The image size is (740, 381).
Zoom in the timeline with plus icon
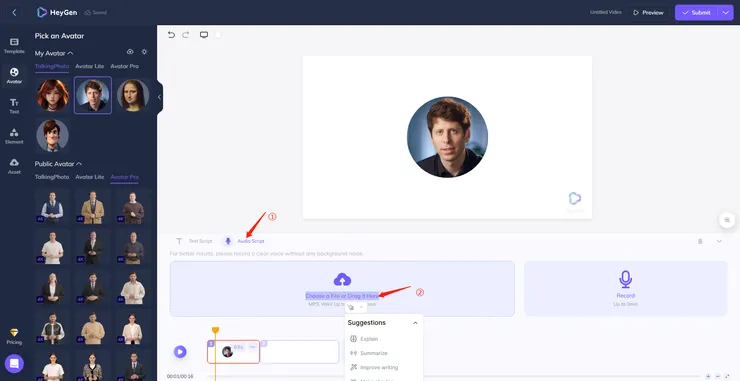click(x=708, y=376)
